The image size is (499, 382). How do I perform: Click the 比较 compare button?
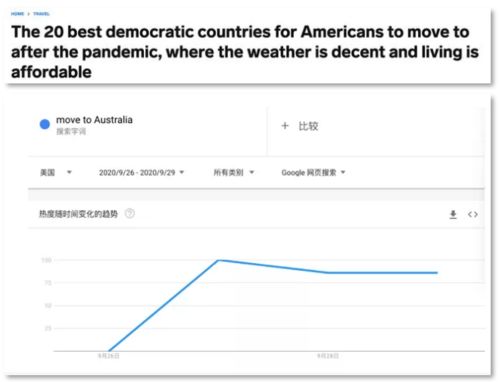pos(308,126)
